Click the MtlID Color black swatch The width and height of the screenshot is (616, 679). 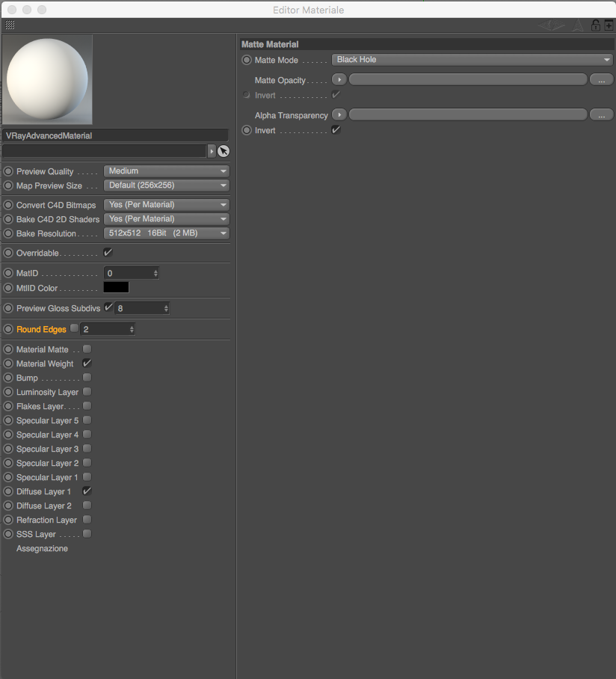pyautogui.click(x=116, y=287)
